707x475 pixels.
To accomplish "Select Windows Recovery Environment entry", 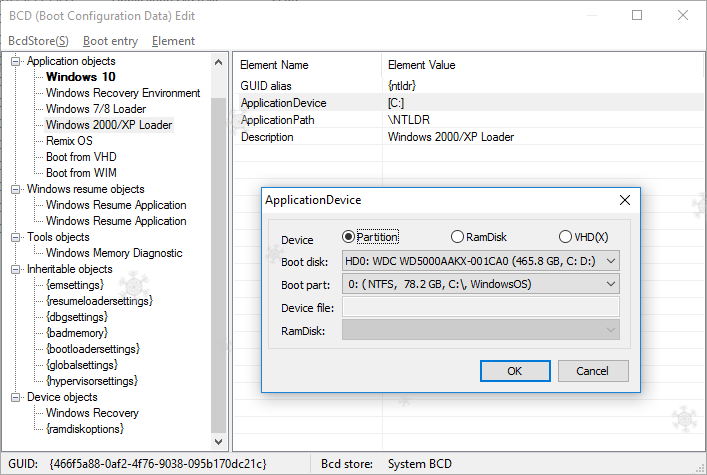I will (123, 93).
